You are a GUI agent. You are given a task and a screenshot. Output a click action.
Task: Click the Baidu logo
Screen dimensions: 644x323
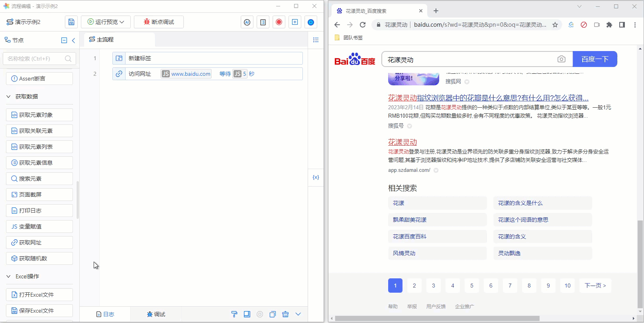pyautogui.click(x=355, y=59)
